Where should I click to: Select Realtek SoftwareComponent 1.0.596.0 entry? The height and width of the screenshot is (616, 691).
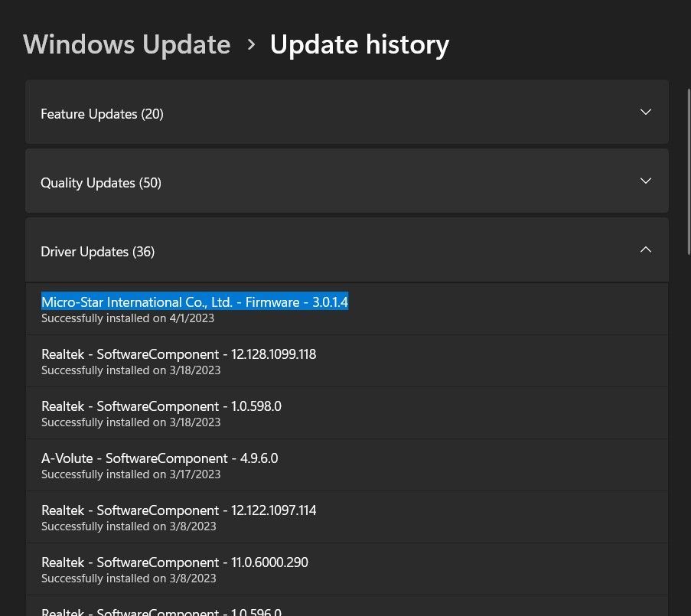click(x=347, y=606)
